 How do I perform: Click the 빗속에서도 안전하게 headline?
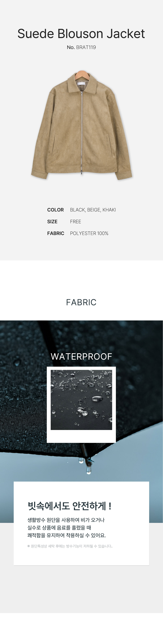point(70,506)
